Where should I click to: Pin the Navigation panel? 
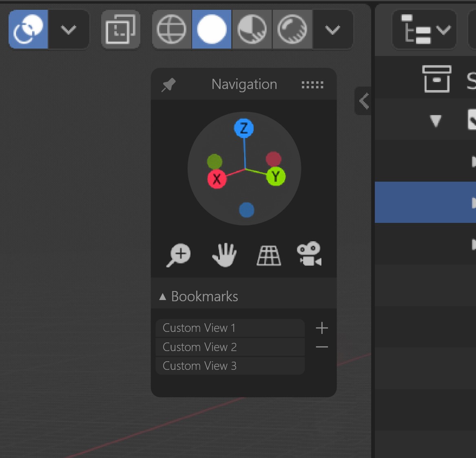[x=168, y=85]
